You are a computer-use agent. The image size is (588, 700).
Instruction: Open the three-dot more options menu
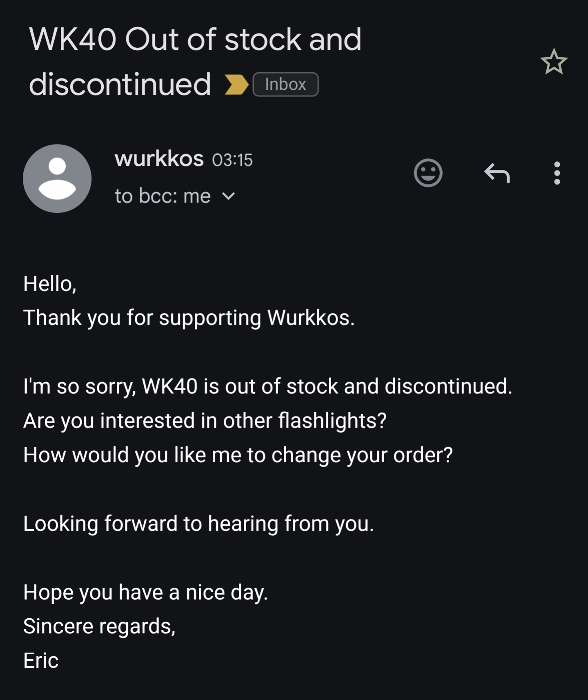click(x=557, y=173)
